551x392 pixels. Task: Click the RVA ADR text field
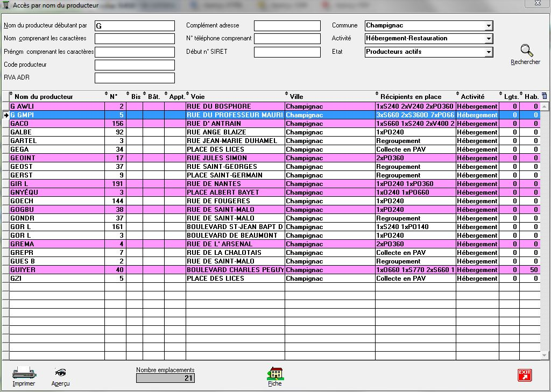[135, 78]
